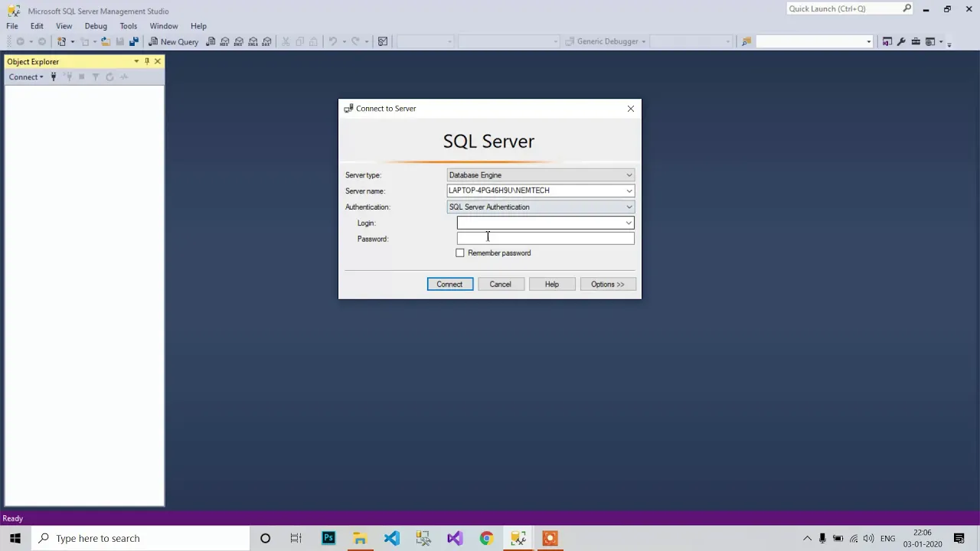Click the Open File folder icon
This screenshot has height=551, width=980.
click(106, 41)
